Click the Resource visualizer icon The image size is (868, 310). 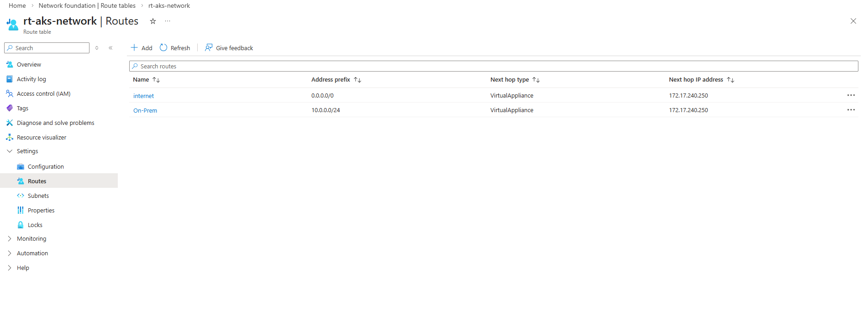tap(10, 137)
